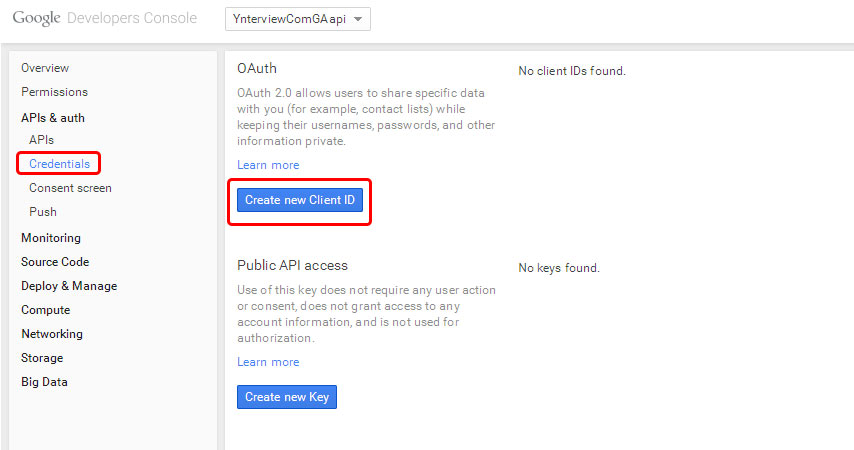The width and height of the screenshot is (854, 450).
Task: Open the YnterviewComGAapi project dropdown
Action: tap(297, 19)
